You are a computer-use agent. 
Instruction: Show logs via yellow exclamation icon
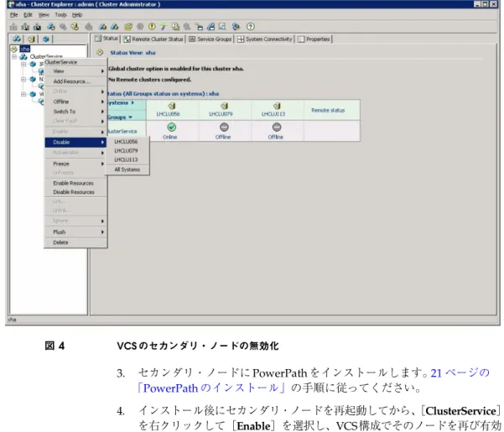tap(152, 27)
